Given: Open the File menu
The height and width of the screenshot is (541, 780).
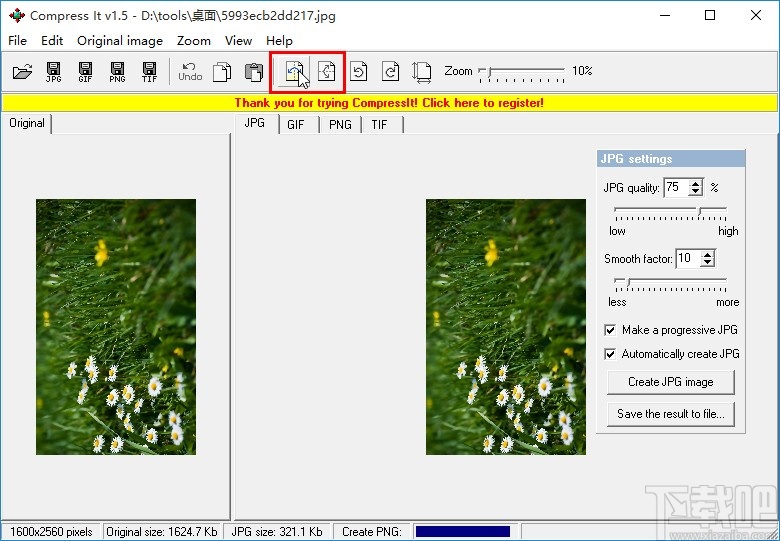Looking at the screenshot, I should point(17,41).
